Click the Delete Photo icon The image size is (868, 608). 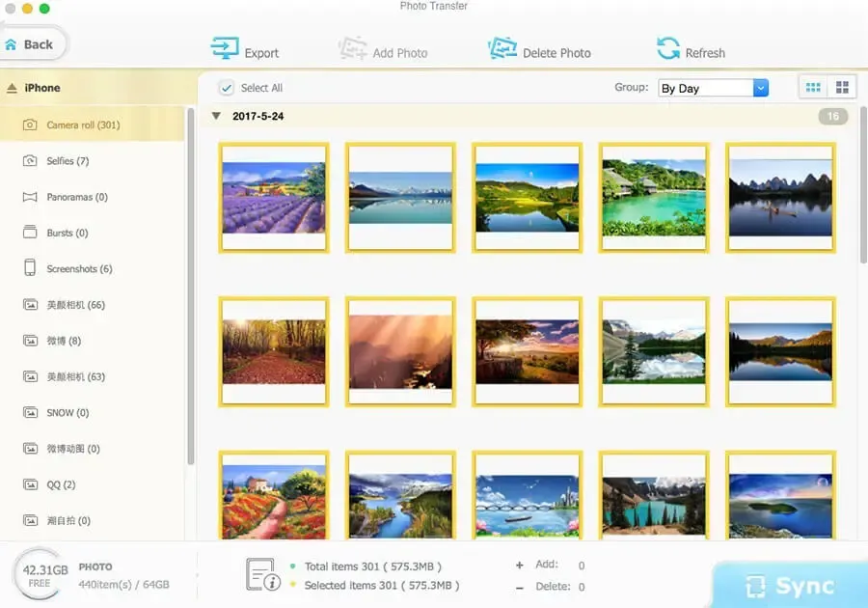[502, 47]
